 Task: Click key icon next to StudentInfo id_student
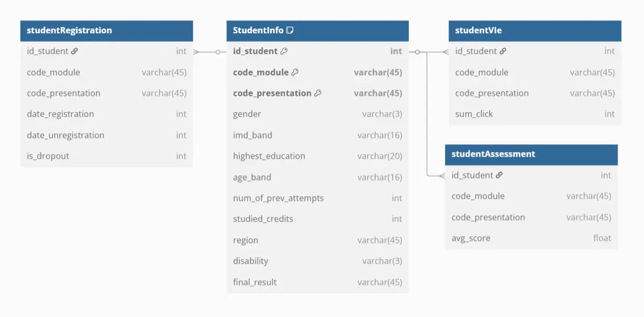tap(284, 51)
